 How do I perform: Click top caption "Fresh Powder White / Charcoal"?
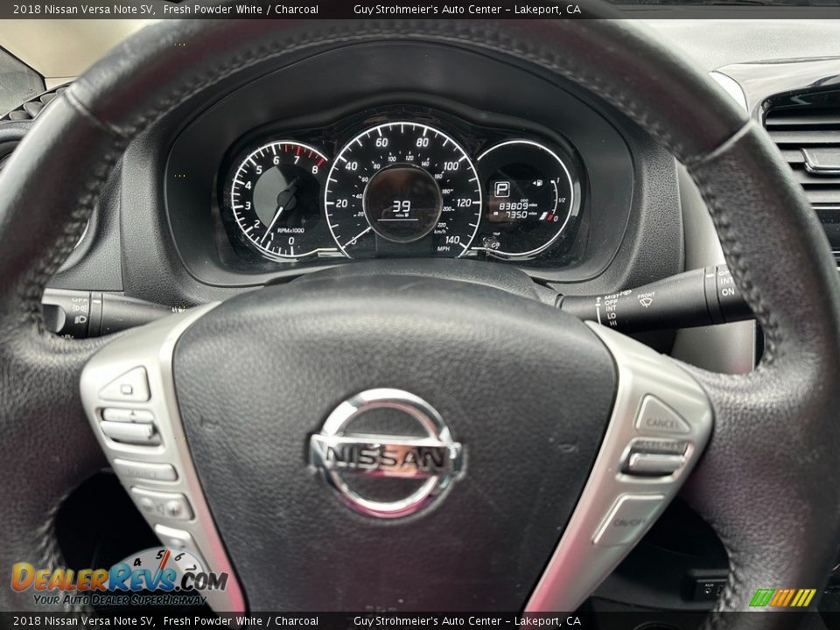click(241, 9)
